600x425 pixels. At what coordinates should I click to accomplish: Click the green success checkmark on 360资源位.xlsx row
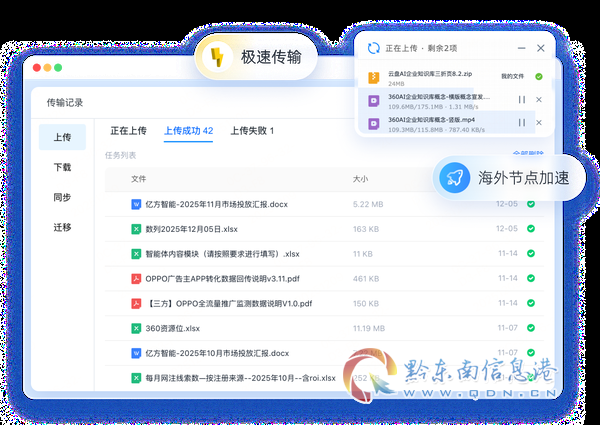531,328
